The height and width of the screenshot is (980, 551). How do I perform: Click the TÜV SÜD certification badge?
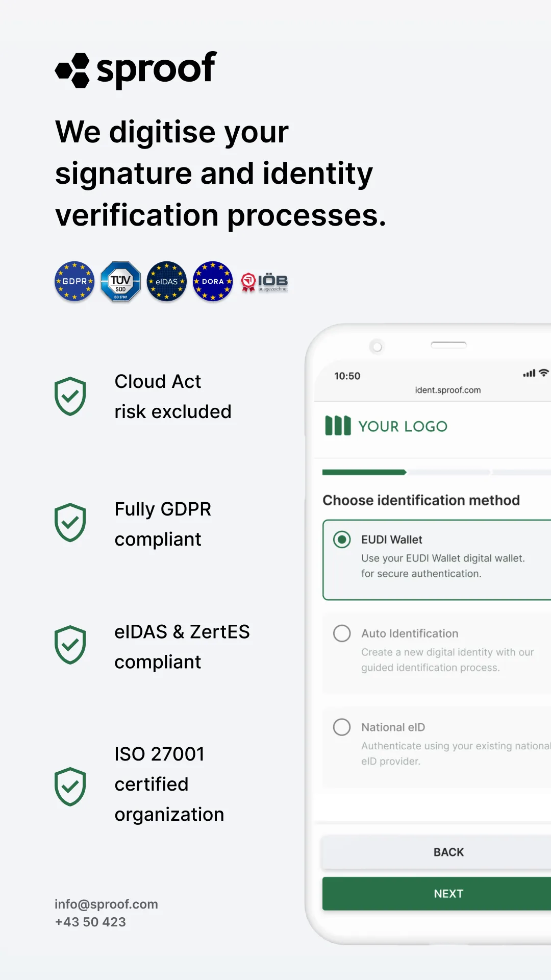click(120, 281)
